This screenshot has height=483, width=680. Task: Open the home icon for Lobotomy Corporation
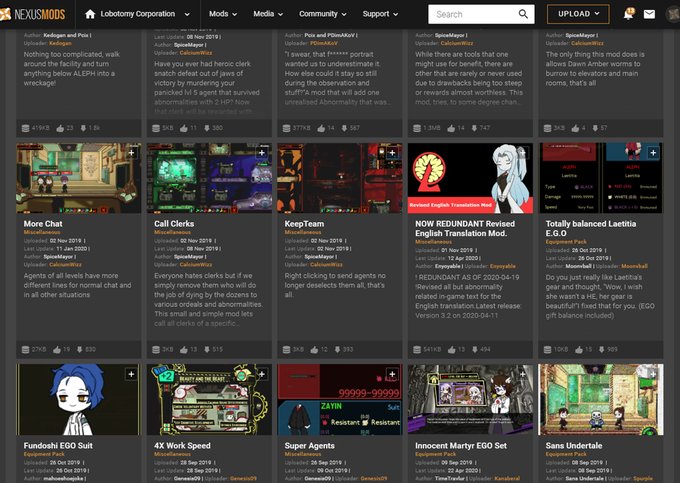pos(90,14)
